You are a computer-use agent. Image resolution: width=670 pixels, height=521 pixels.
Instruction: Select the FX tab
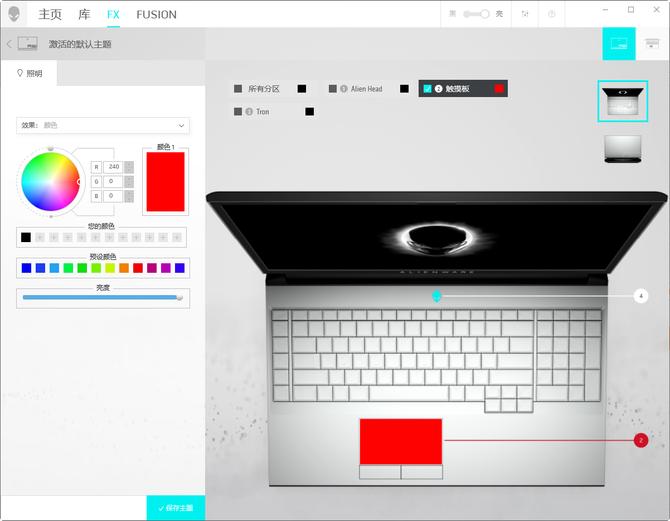tap(113, 15)
